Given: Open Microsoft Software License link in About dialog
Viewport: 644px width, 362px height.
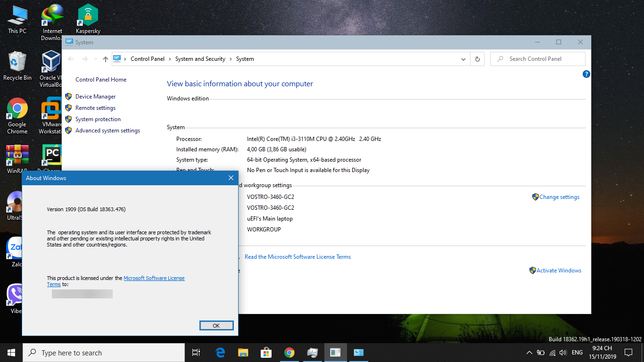Looking at the screenshot, I should (x=154, y=278).
